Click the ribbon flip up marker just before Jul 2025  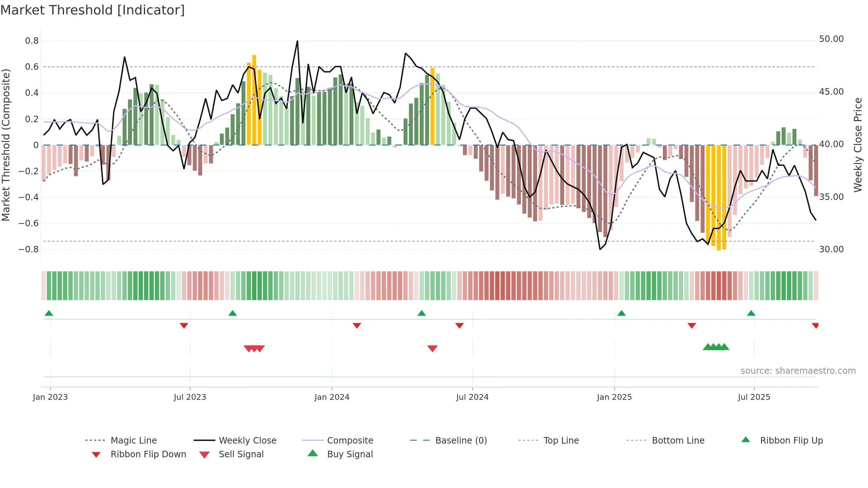[751, 313]
